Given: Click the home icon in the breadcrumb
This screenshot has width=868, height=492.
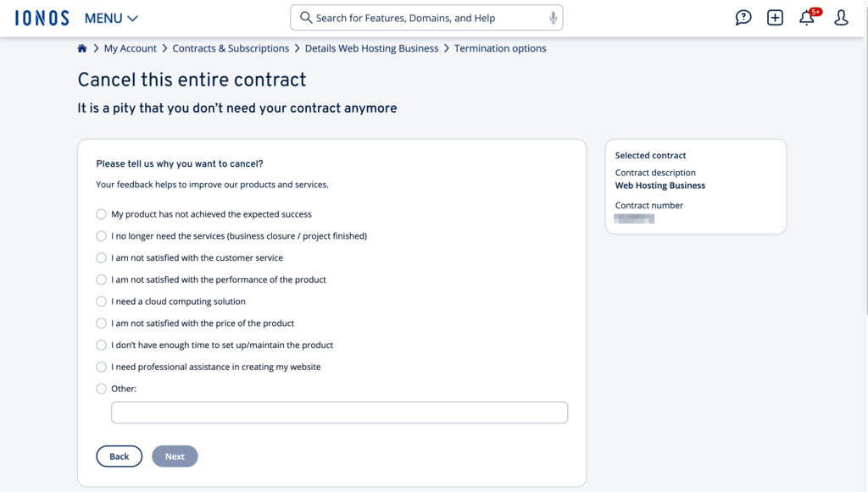Looking at the screenshot, I should (81, 48).
